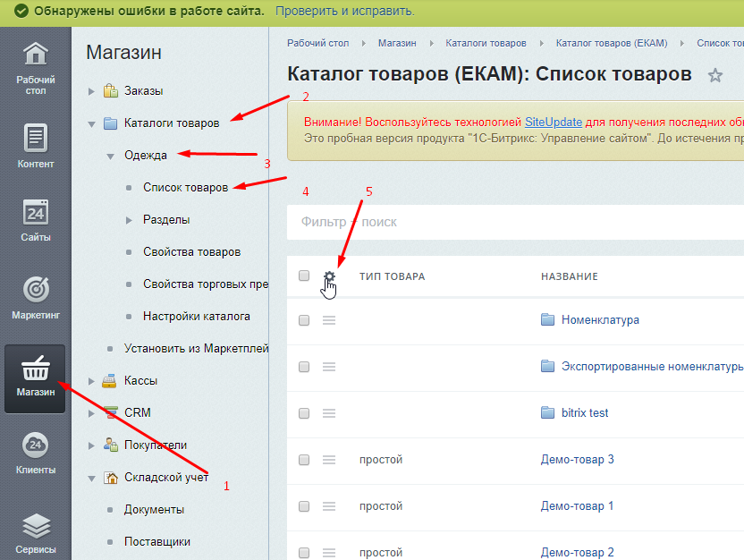Go to Каталоги товаров breadcrumb
This screenshot has height=560, width=744.
coord(486,43)
